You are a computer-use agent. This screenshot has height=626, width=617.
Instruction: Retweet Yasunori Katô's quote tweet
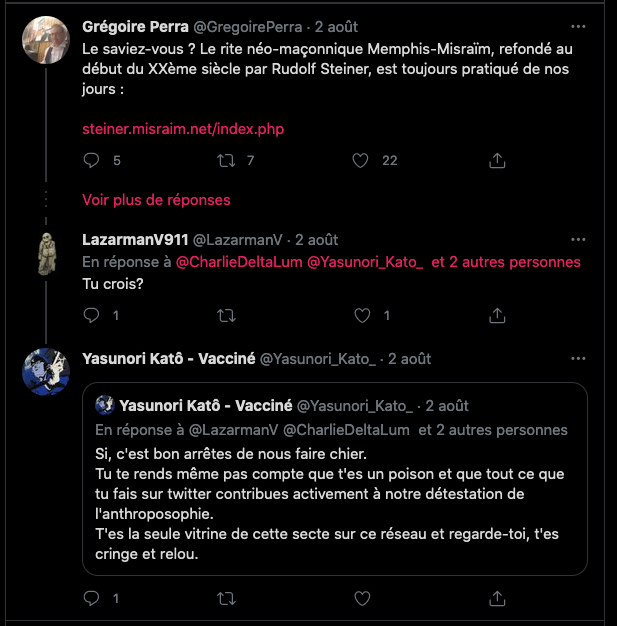227,598
